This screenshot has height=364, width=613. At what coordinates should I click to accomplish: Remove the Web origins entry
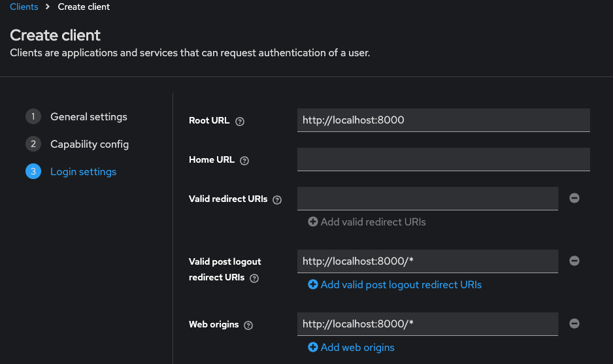tap(574, 323)
